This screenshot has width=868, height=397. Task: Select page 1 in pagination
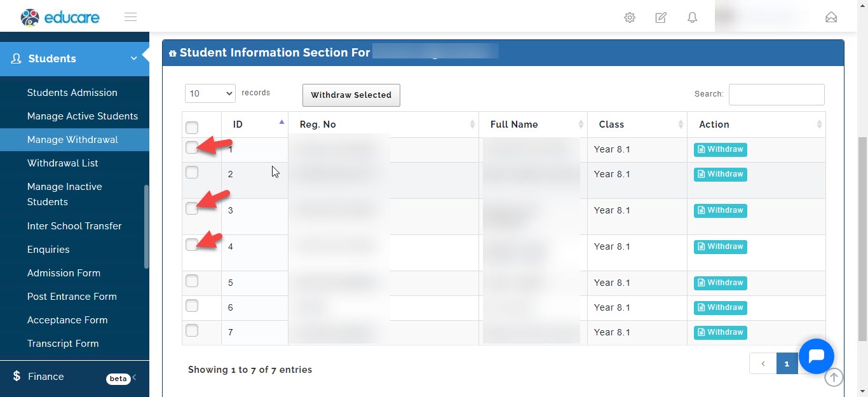pyautogui.click(x=787, y=364)
